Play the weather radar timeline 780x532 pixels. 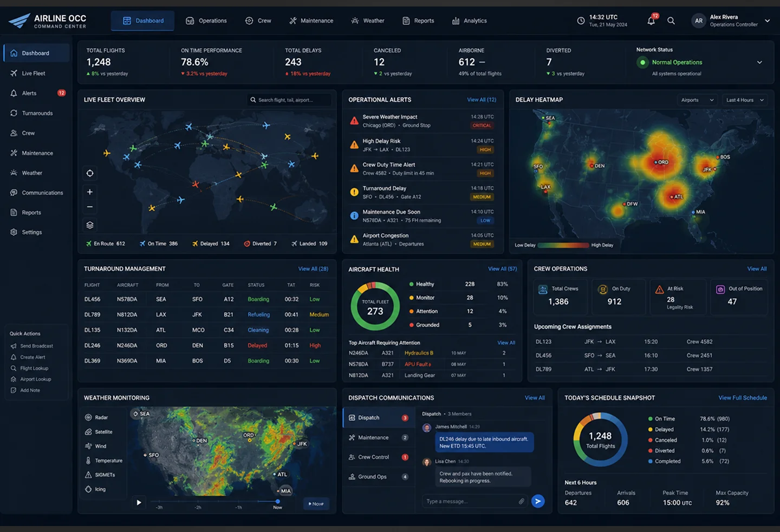139,503
